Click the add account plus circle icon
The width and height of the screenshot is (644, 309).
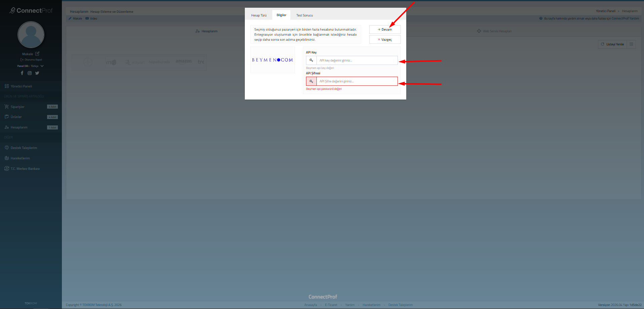coord(87,62)
